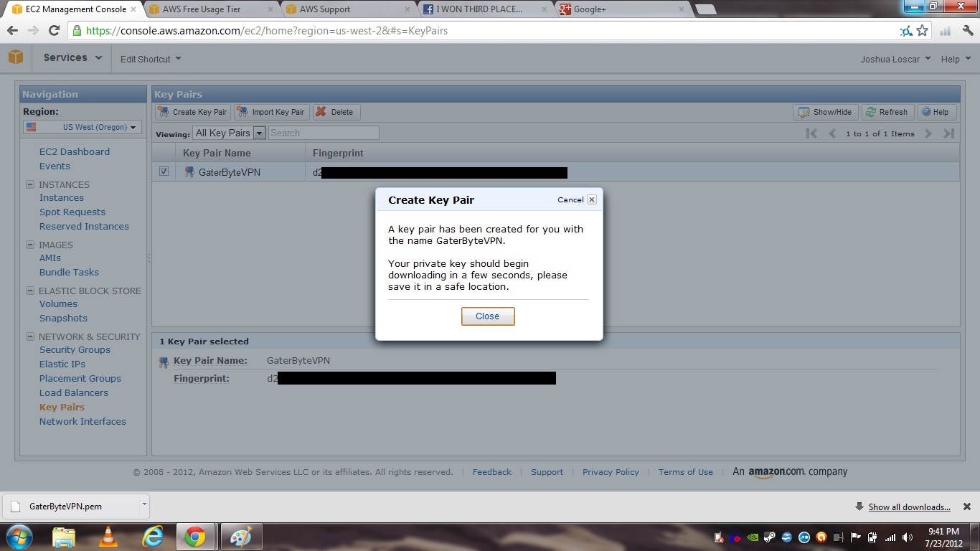Bookmark this page with star icon

click(x=923, y=31)
